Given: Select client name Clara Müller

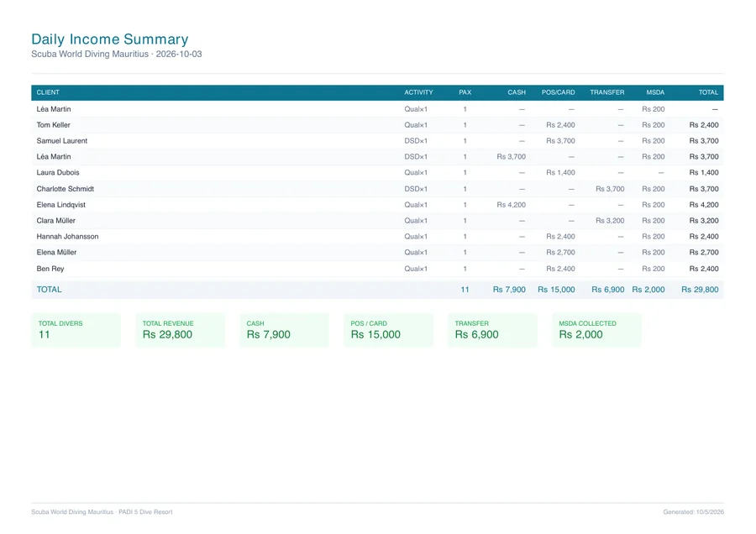Looking at the screenshot, I should click(56, 220).
